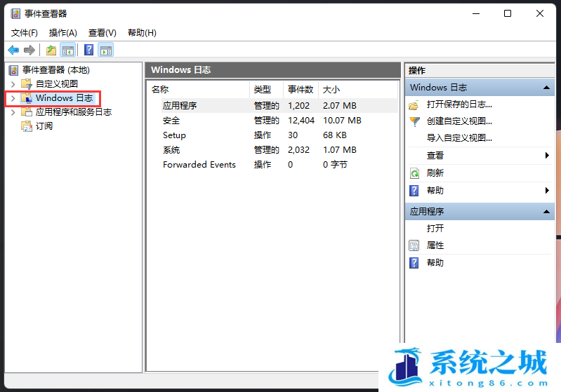Expand the 自定义视图 tree node
This screenshot has height=392, width=561.
tap(13, 84)
